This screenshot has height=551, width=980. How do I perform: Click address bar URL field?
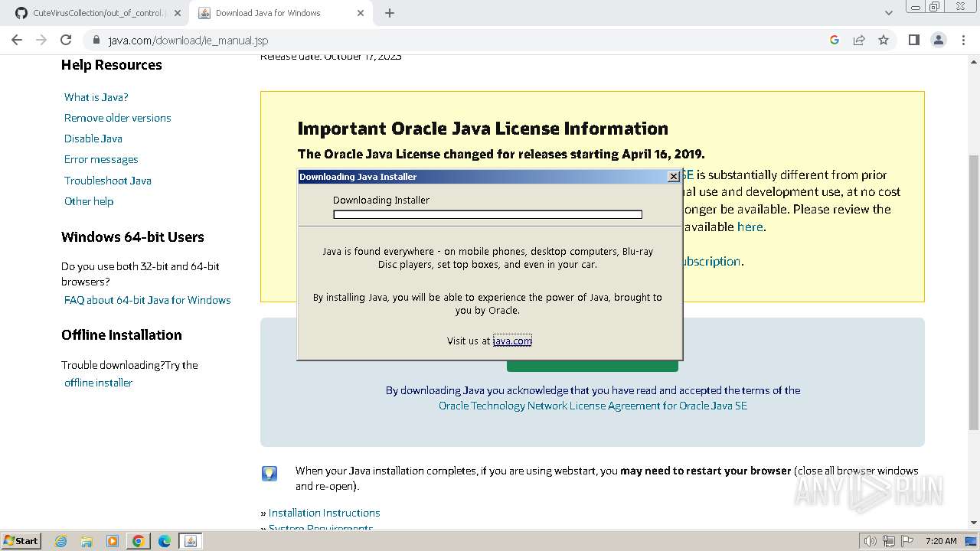click(x=459, y=40)
